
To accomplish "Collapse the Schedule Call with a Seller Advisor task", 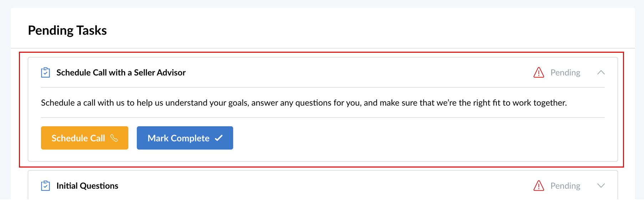I will click(601, 72).
